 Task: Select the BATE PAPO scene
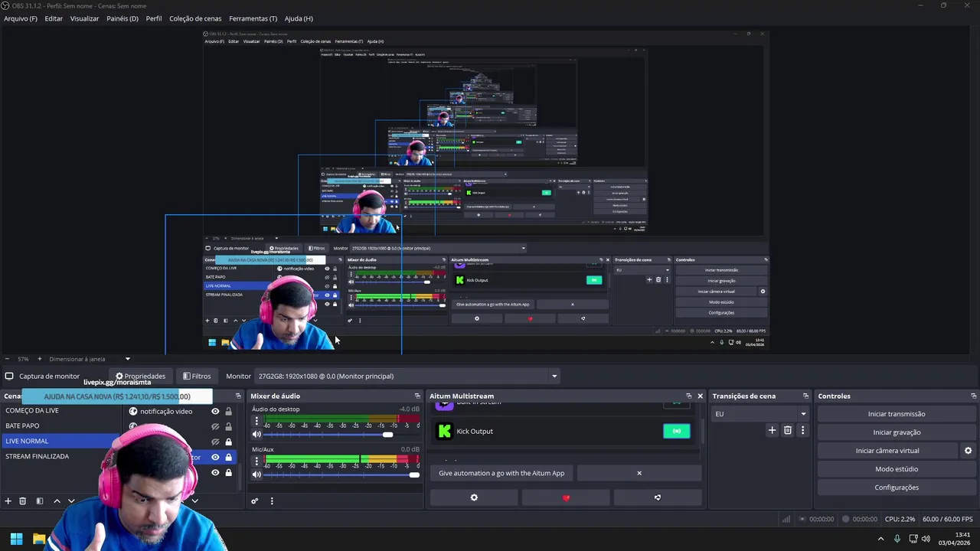[x=61, y=425]
